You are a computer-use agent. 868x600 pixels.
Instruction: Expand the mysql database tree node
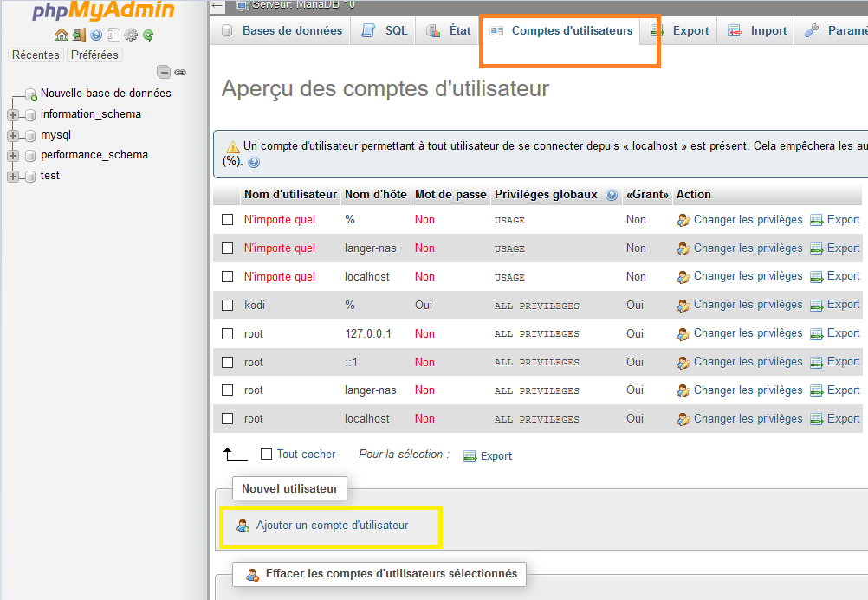(13, 135)
